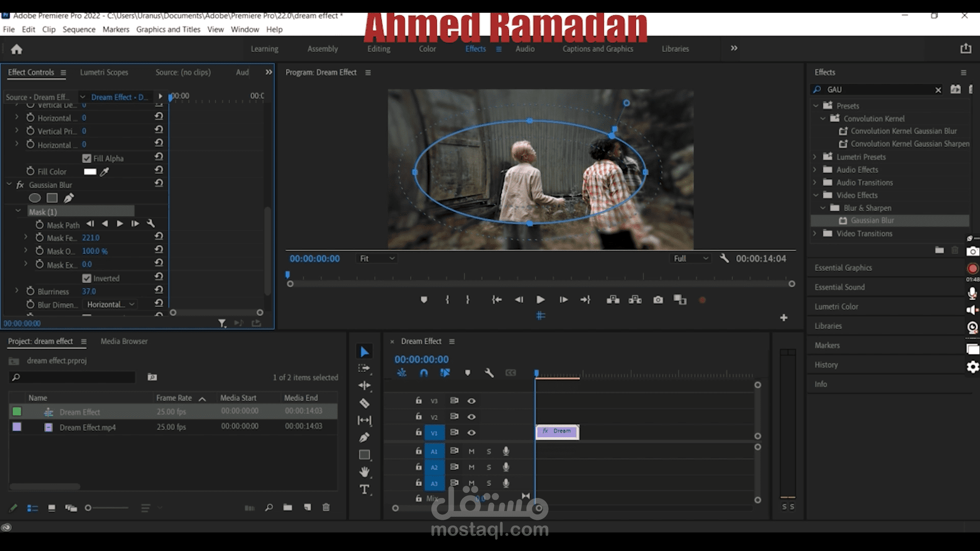Enable Inverted mask checkbox
Image resolution: width=980 pixels, height=551 pixels.
pyautogui.click(x=85, y=278)
